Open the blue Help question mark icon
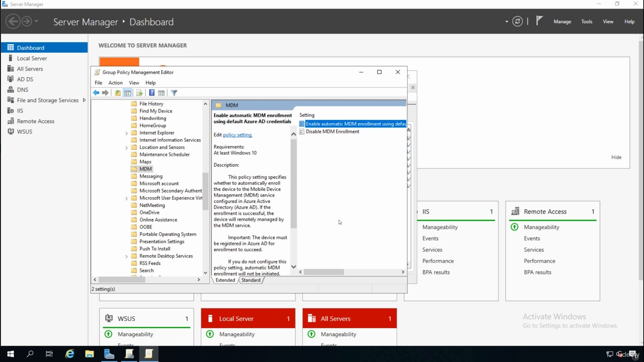This screenshot has width=644, height=362. (x=152, y=93)
